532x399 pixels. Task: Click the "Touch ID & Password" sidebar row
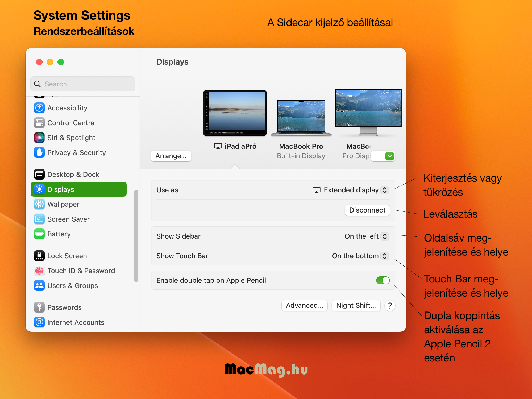click(x=79, y=271)
